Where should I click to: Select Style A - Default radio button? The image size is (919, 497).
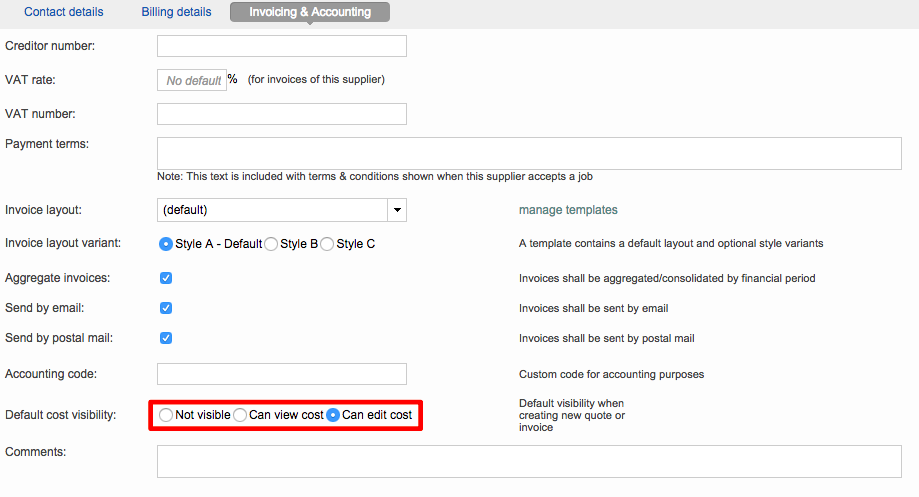coord(166,244)
